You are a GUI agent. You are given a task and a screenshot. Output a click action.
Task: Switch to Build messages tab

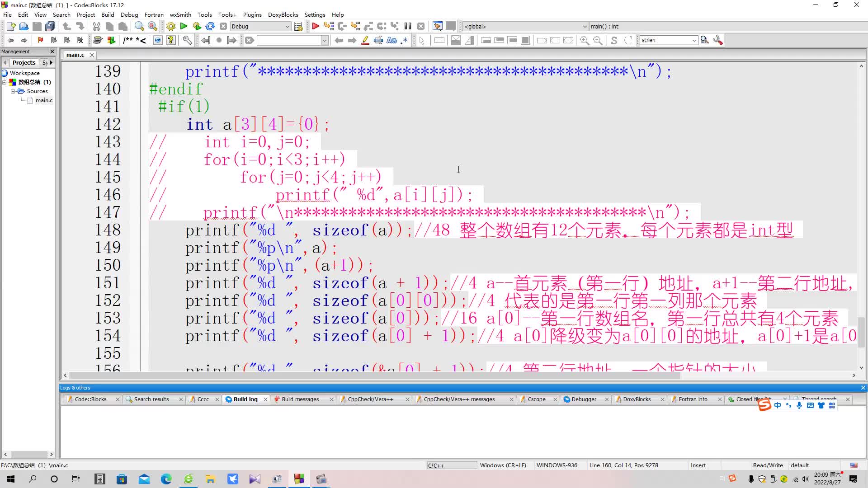pyautogui.click(x=300, y=399)
